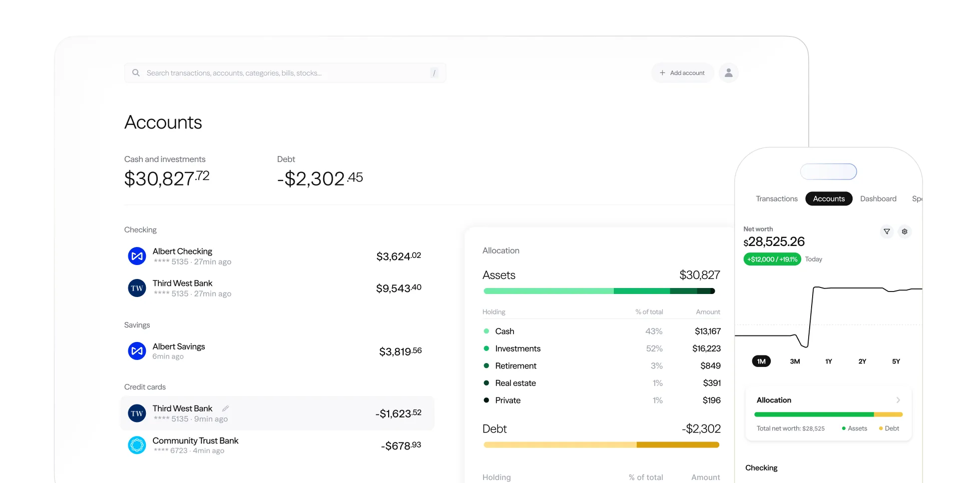Click the green Assets allocation bar
Image resolution: width=980 pixels, height=483 pixels.
pos(599,291)
